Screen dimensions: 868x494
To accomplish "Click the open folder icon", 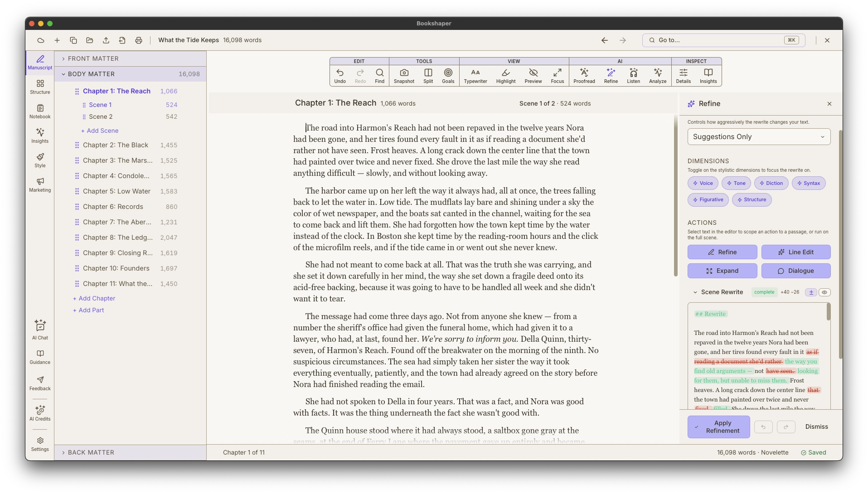I will (90, 40).
